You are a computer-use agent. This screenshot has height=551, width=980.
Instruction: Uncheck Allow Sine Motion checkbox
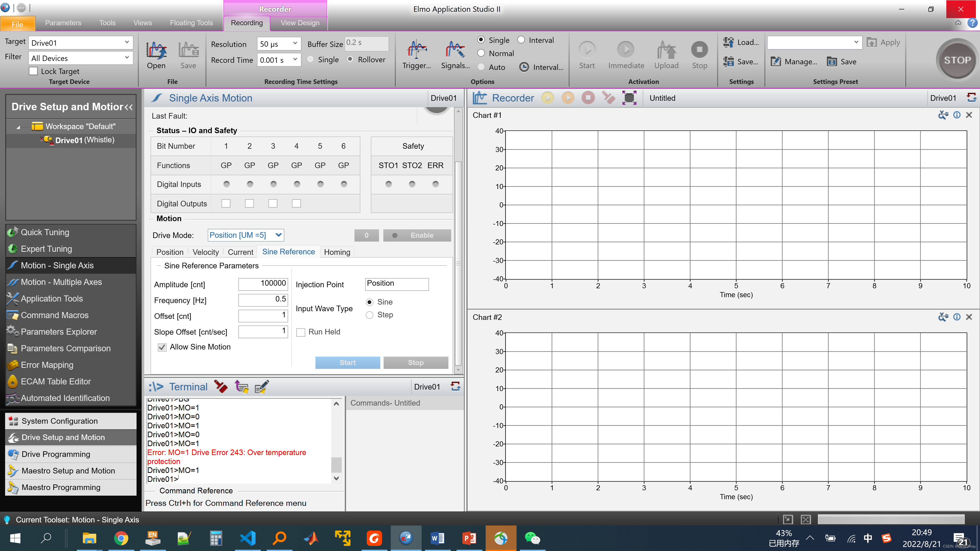(162, 347)
